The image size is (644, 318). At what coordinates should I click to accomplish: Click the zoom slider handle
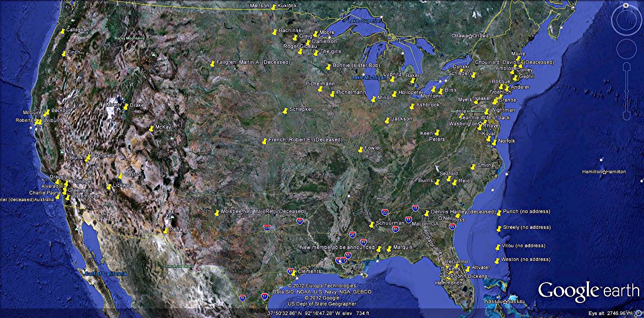[626, 91]
